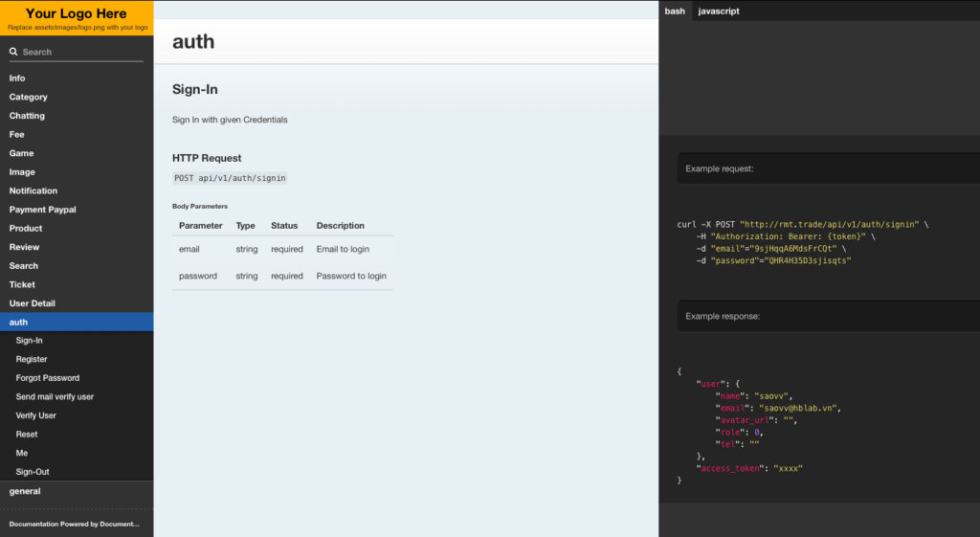
Task: Click the Example response label
Action: pyautogui.click(x=723, y=316)
